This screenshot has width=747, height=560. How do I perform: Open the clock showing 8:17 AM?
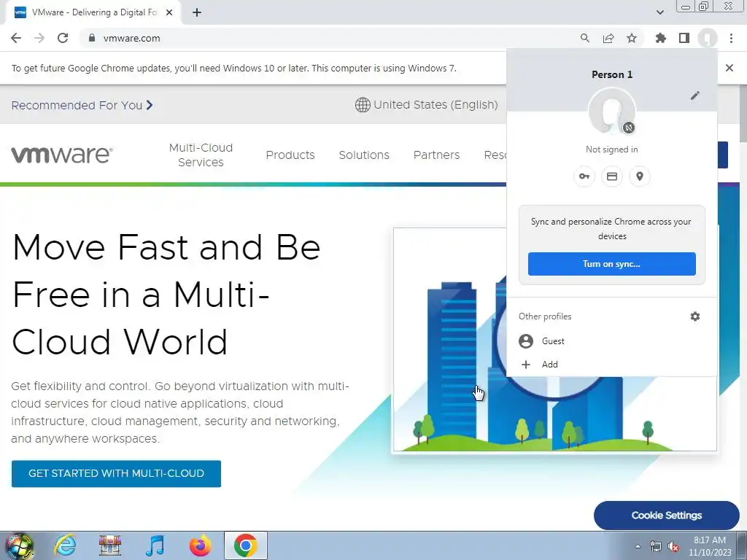(x=710, y=546)
